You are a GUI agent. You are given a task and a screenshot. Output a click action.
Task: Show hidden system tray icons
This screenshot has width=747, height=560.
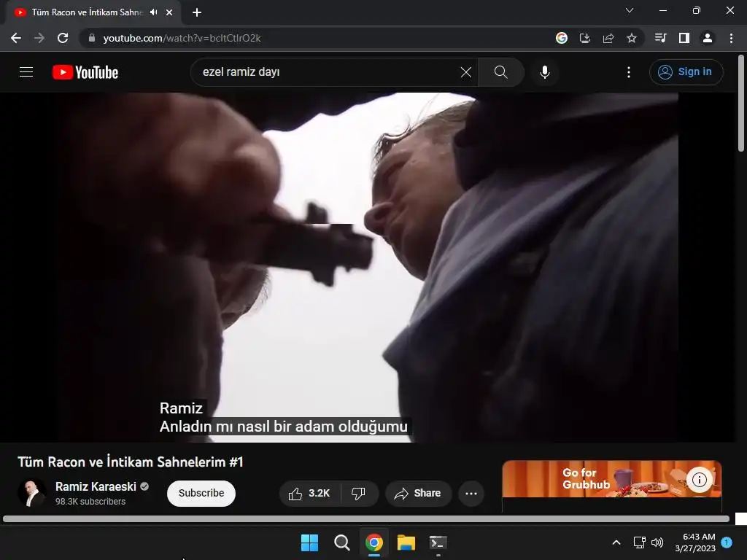[x=616, y=542]
